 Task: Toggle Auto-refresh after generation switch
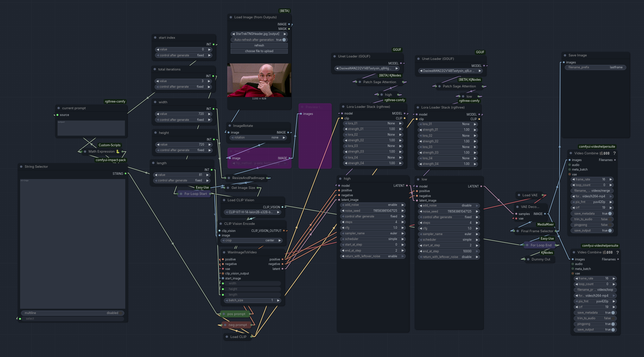(x=284, y=40)
